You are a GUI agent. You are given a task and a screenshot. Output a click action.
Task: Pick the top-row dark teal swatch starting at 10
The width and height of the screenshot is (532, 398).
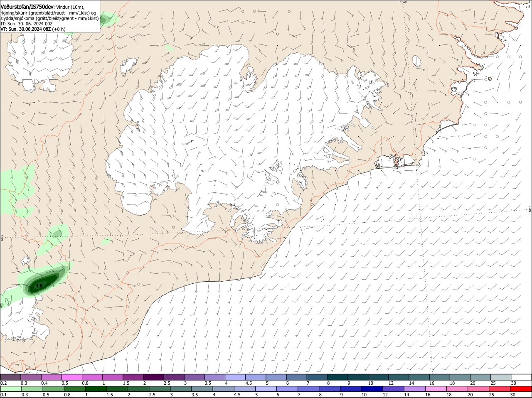pos(377,377)
